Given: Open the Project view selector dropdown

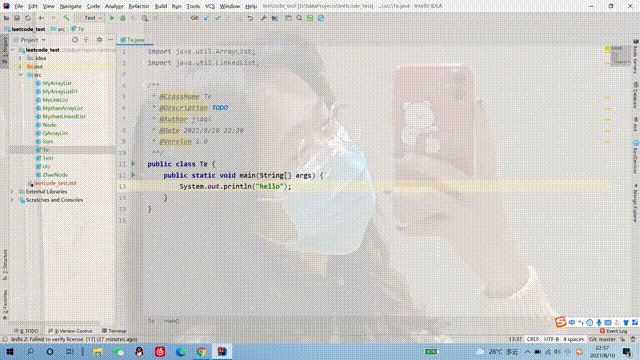Looking at the screenshot, I should point(29,40).
